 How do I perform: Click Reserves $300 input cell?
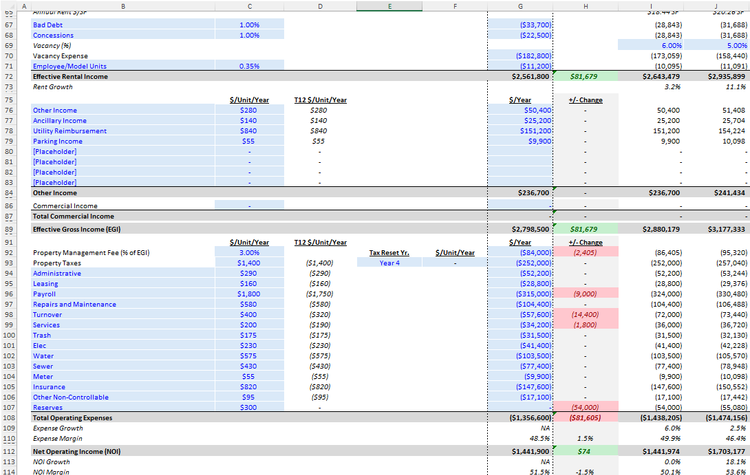point(249,408)
